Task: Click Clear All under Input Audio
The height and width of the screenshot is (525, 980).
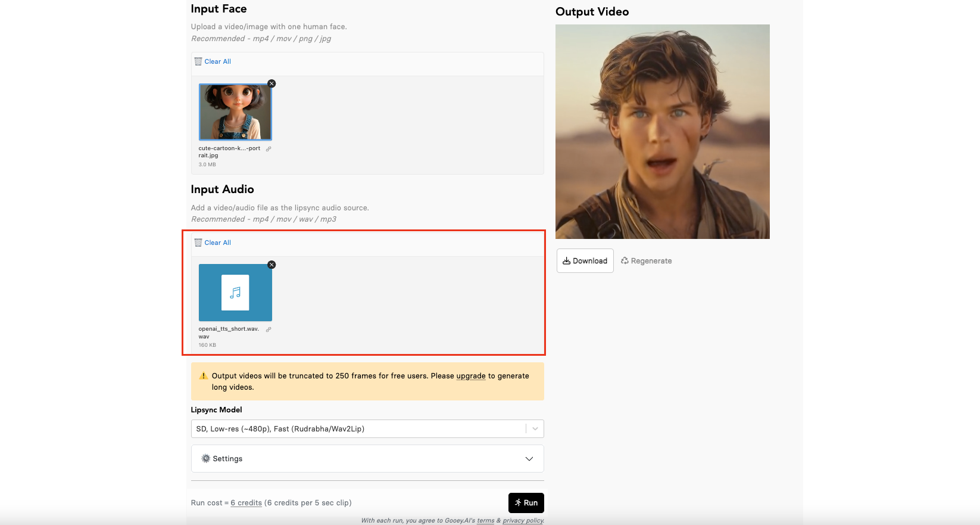Action: pyautogui.click(x=218, y=243)
